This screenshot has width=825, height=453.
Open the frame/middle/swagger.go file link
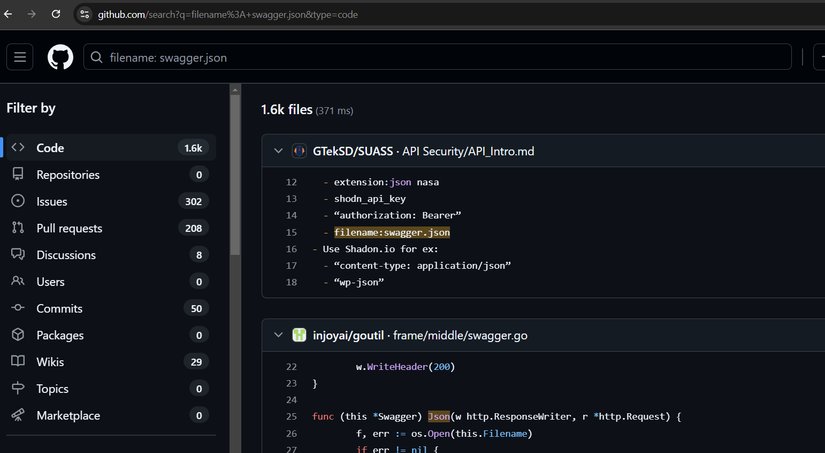[x=460, y=335]
